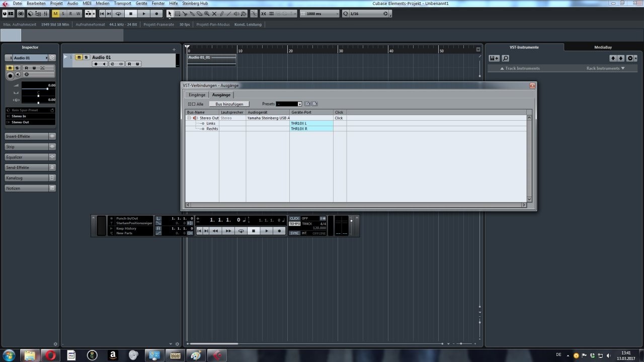This screenshot has width=644, height=362.
Task: Click toolbar Stop button
Action: click(131, 14)
